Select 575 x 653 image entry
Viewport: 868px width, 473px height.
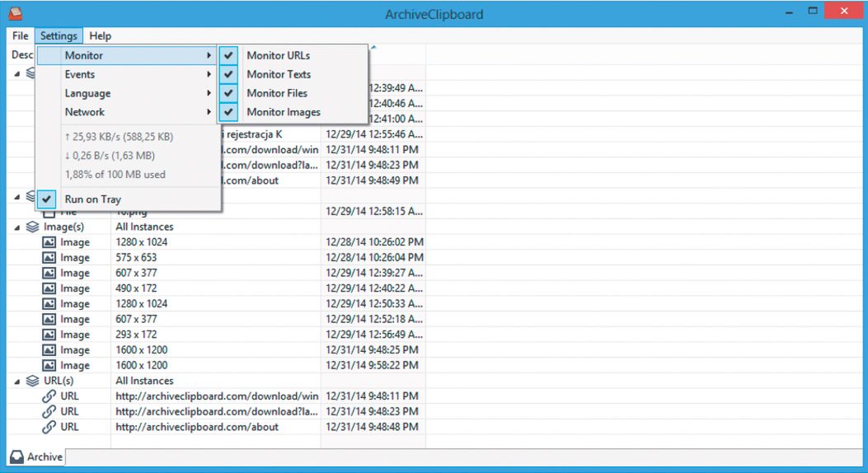(x=136, y=258)
